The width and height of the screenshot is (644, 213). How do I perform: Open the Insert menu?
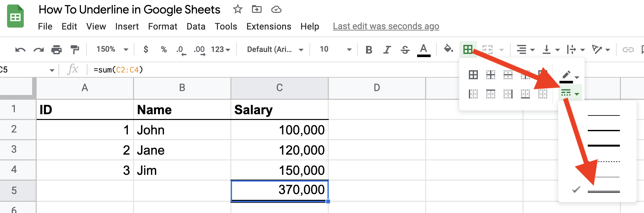[x=127, y=26]
